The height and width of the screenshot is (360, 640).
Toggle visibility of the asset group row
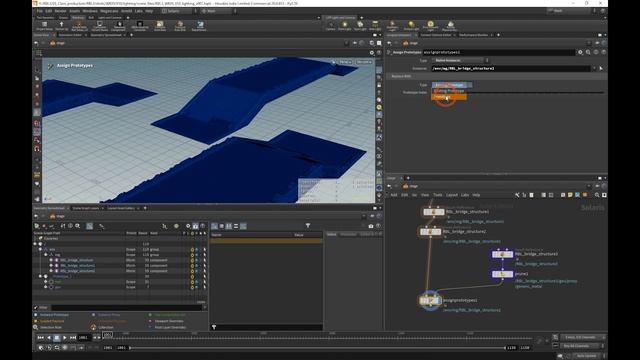tap(197, 249)
